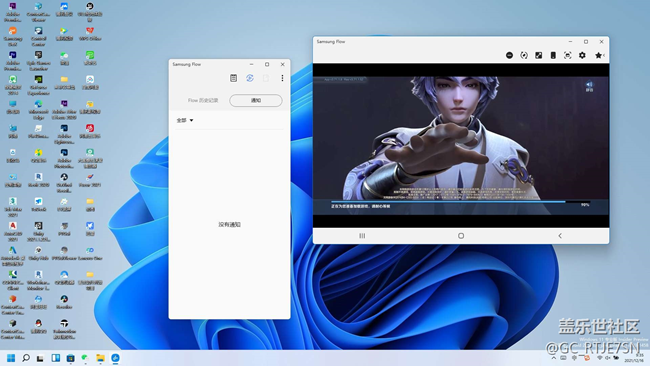Click the clipboard icon in Samsung Flow

pyautogui.click(x=233, y=78)
